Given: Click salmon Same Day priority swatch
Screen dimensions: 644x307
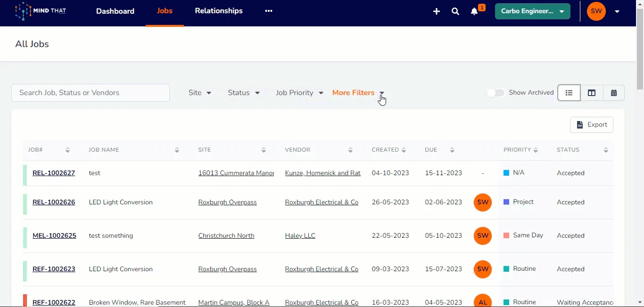Looking at the screenshot, I should pyautogui.click(x=506, y=235).
